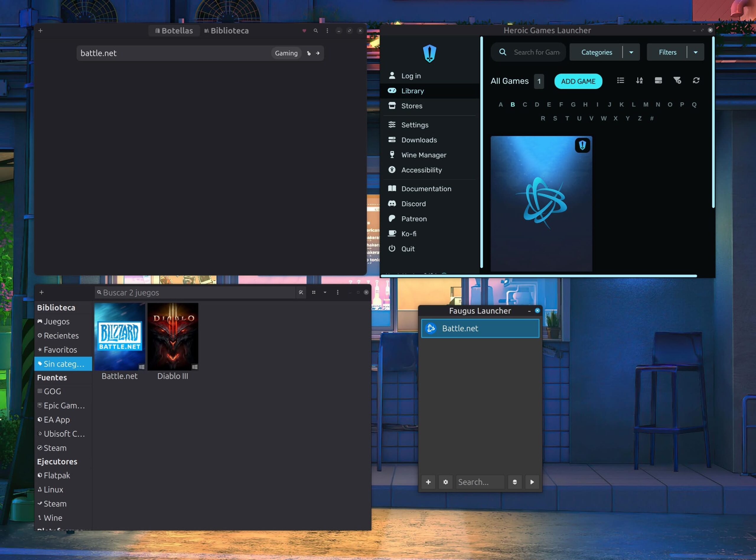
Task: Refresh the Heroic games library
Action: 696,81
